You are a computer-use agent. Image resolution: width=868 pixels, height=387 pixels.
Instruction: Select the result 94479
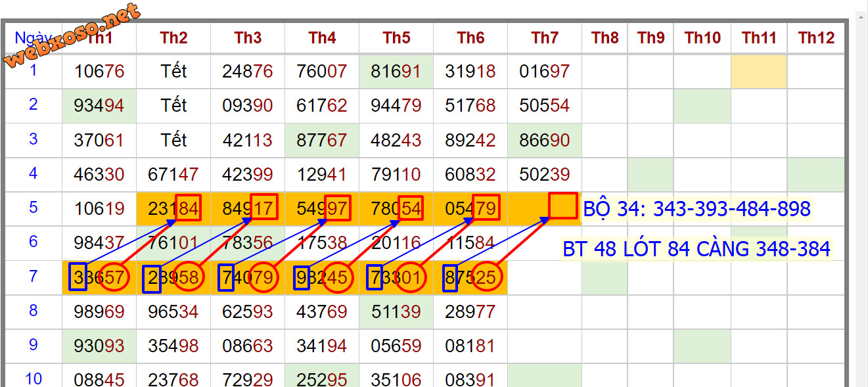[x=396, y=106]
